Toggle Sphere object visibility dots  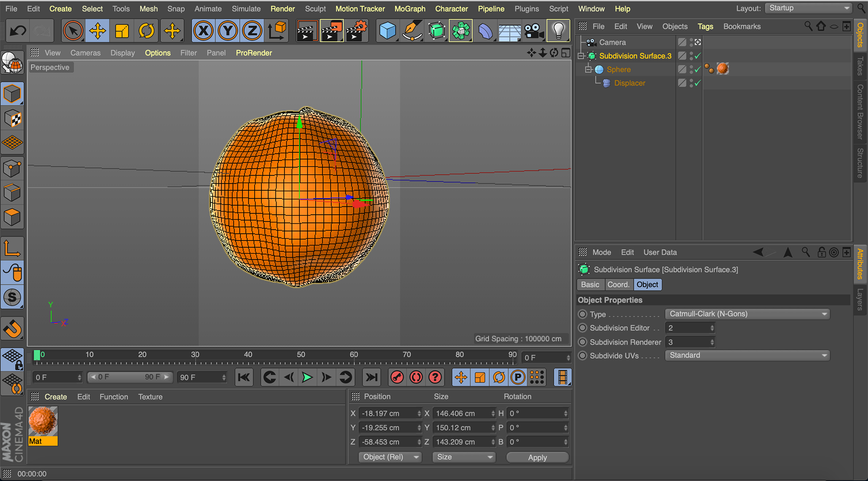coord(691,70)
